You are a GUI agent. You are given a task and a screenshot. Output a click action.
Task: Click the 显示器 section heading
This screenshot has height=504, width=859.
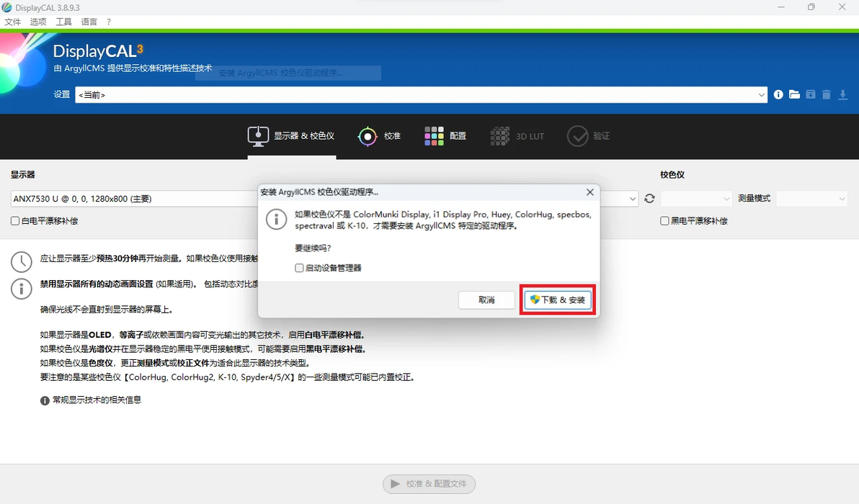tap(22, 174)
